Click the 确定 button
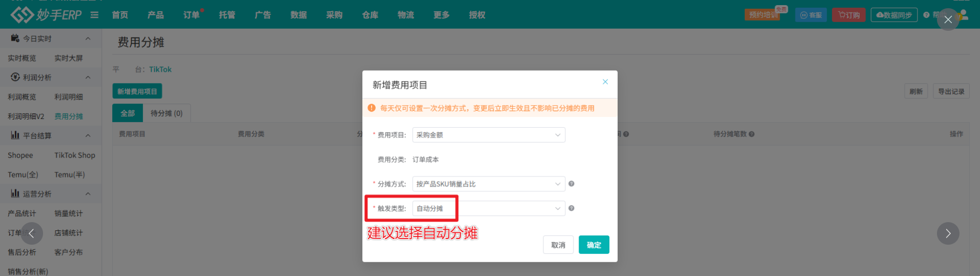980x276 pixels. [594, 245]
